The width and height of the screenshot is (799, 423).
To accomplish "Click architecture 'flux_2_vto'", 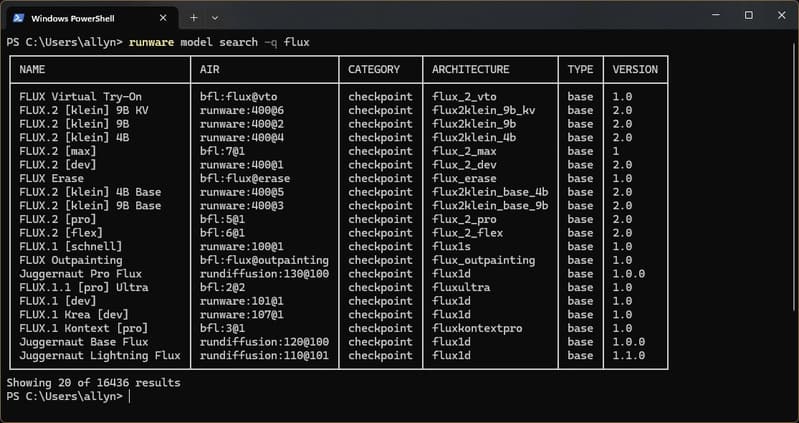I will (464, 97).
